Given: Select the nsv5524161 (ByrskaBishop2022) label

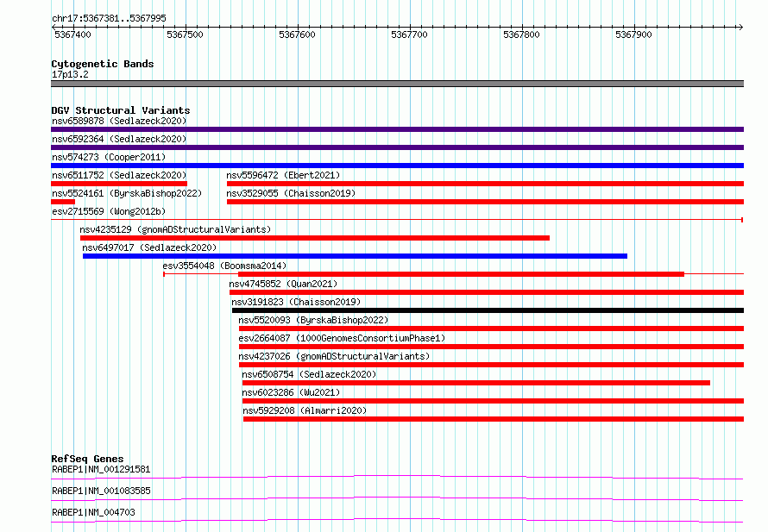Looking at the screenshot, I should tap(127, 193).
